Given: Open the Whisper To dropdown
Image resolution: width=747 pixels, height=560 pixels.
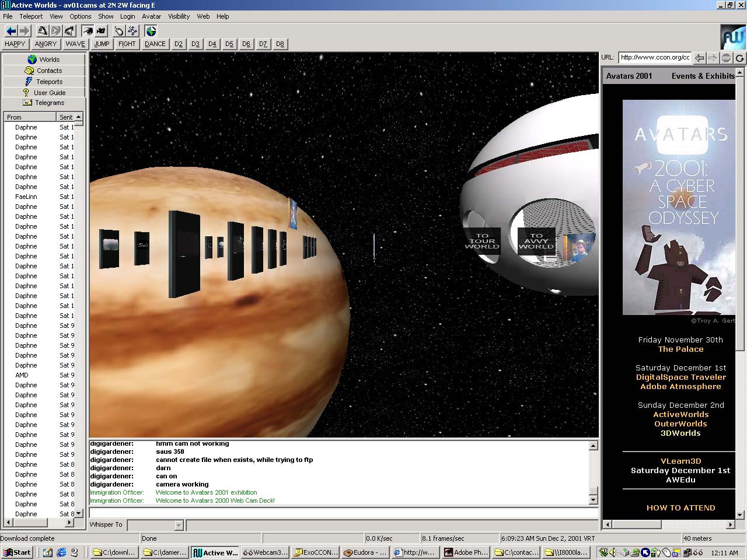Looking at the screenshot, I should tap(179, 525).
